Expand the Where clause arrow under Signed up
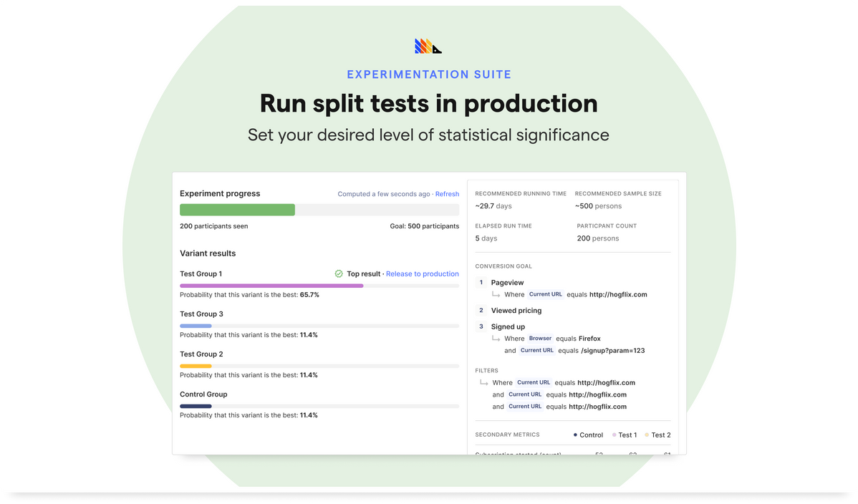The height and width of the screenshot is (504, 858). tap(496, 338)
